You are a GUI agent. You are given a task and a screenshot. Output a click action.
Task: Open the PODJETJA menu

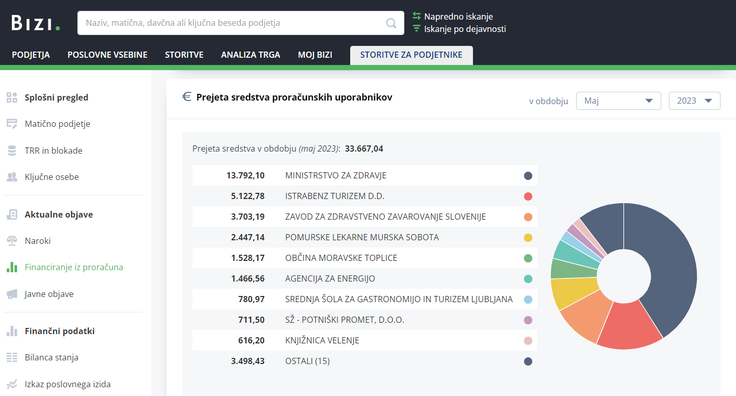point(31,55)
